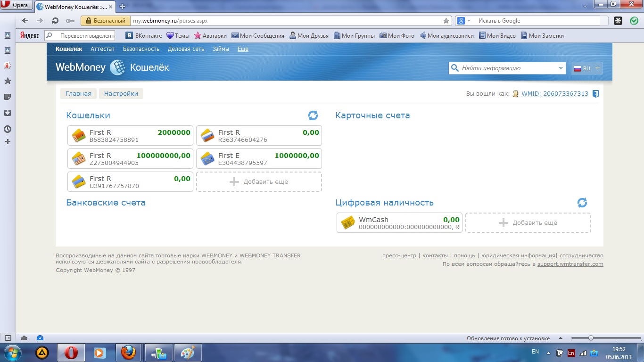Click the WMID: 206073367313 link
The width and height of the screenshot is (644, 362).
(x=555, y=94)
